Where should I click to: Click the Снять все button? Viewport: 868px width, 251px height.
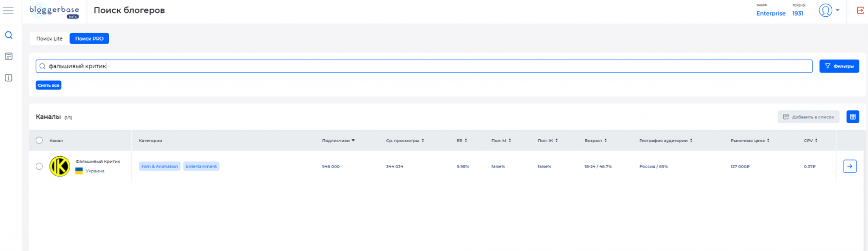pos(48,85)
